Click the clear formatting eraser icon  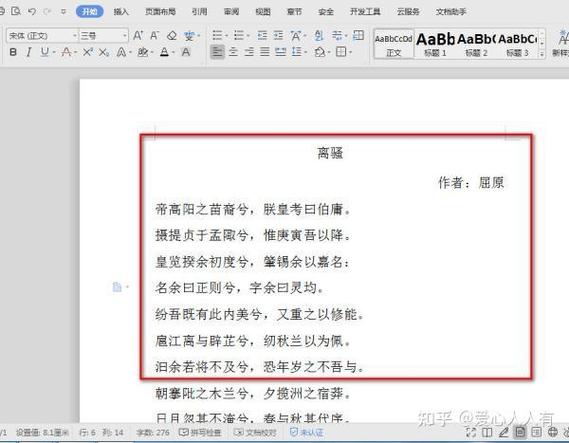172,36
